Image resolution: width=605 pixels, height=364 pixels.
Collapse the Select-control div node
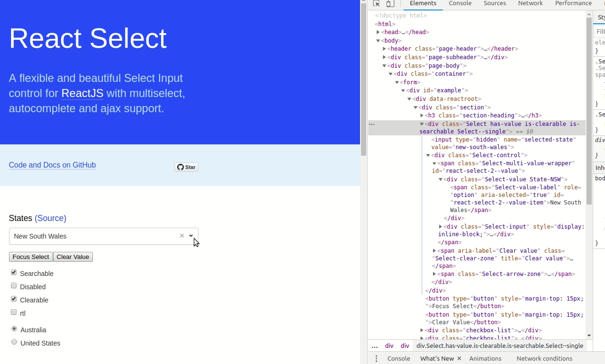[x=428, y=155]
